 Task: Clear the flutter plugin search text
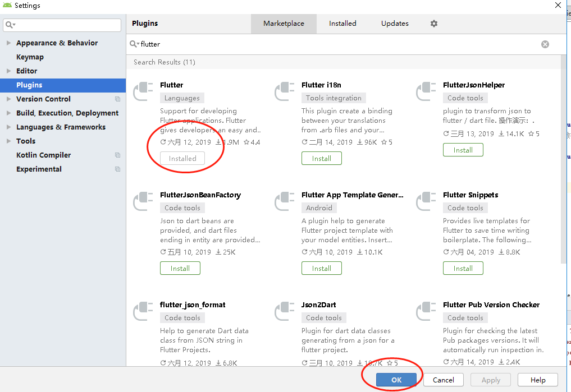tap(545, 44)
